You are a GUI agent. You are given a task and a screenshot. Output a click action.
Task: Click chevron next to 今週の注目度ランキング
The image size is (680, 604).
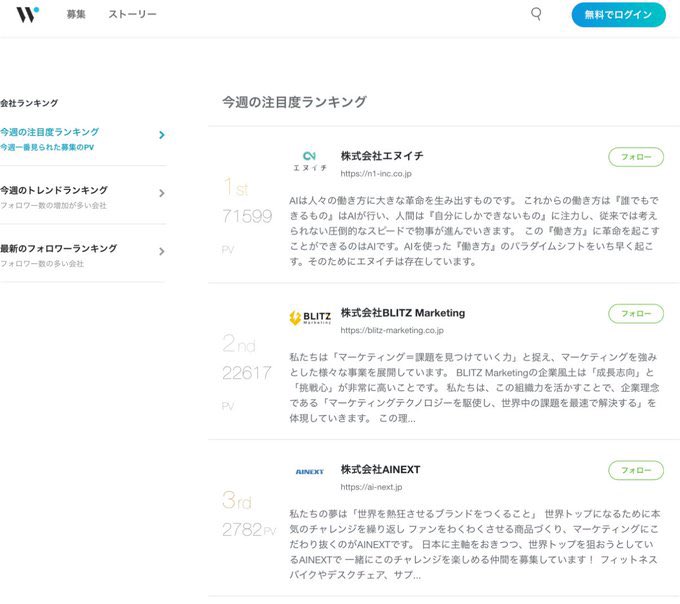(x=162, y=135)
